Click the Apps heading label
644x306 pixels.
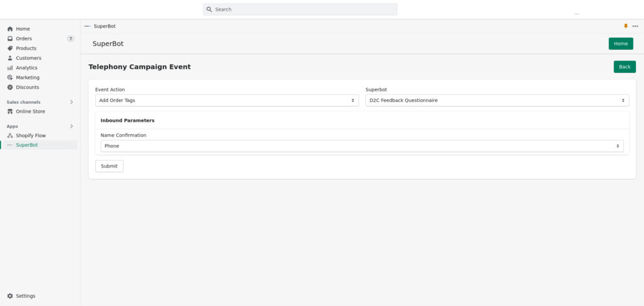[13, 127]
